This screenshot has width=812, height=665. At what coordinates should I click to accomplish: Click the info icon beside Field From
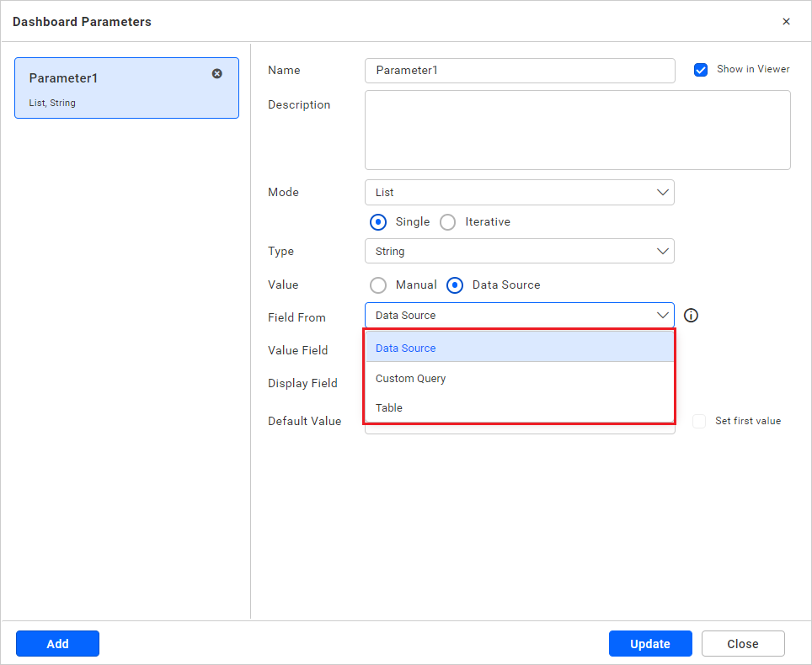click(691, 315)
